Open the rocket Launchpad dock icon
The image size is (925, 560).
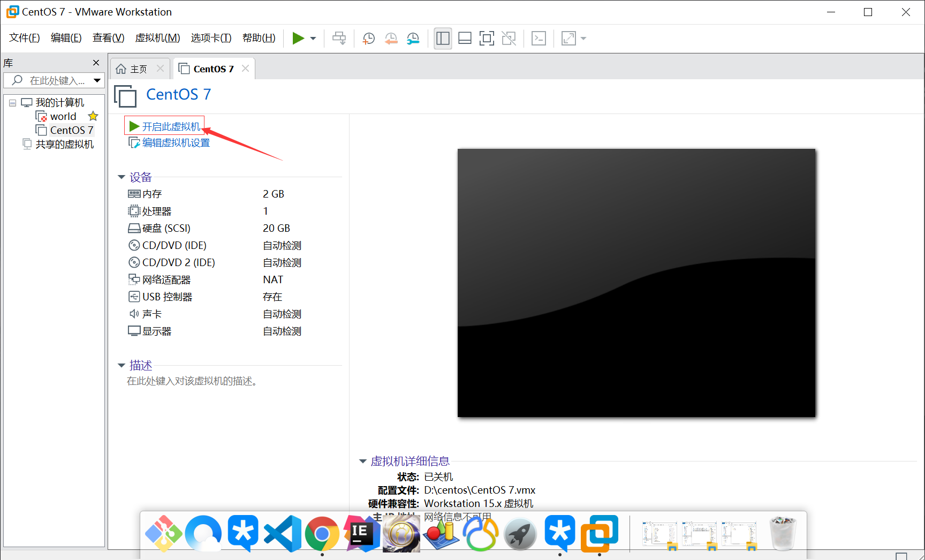coord(520,534)
